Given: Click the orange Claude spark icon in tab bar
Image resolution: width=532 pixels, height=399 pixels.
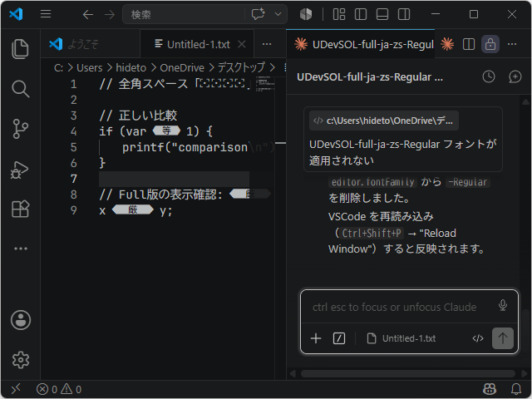Looking at the screenshot, I should coord(447,44).
